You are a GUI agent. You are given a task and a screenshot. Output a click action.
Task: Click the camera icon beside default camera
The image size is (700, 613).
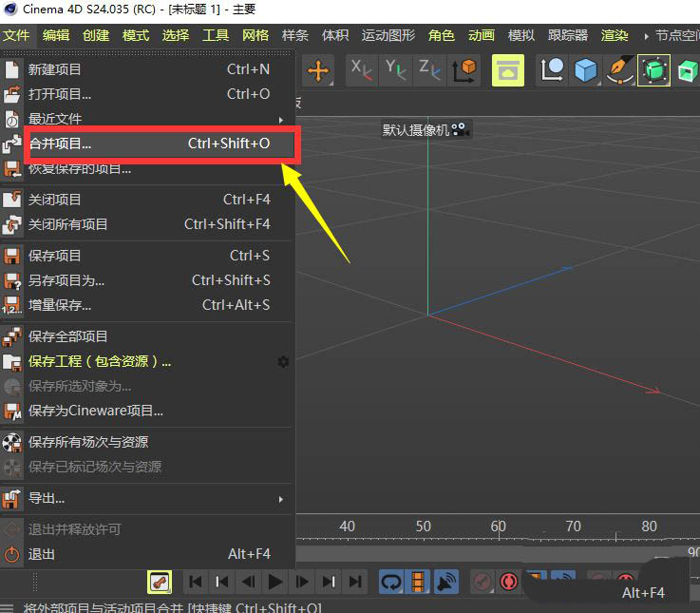pos(461,129)
